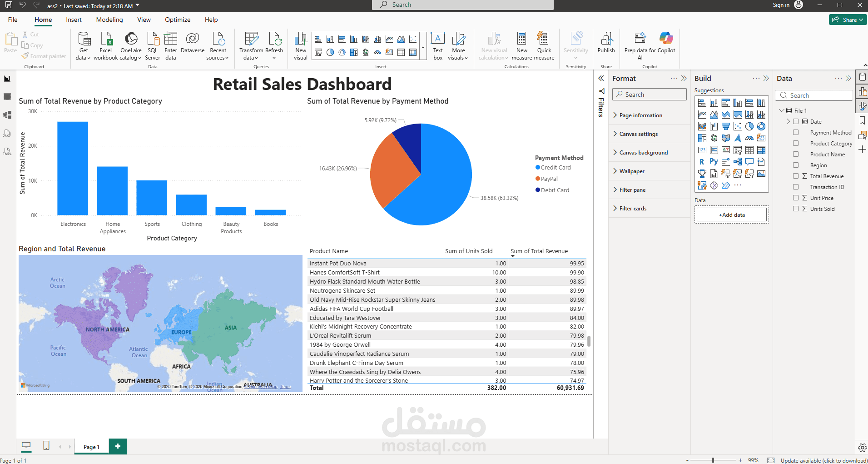Viewport: 868px width, 464px height.
Task: Select funnel chart in Build gallery
Action: coord(726,126)
